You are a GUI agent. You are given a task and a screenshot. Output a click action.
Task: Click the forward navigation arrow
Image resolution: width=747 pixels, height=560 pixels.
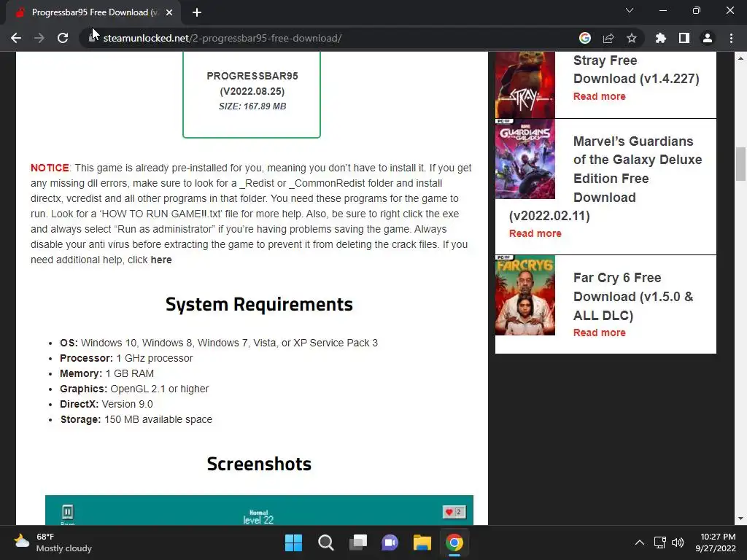click(x=39, y=38)
